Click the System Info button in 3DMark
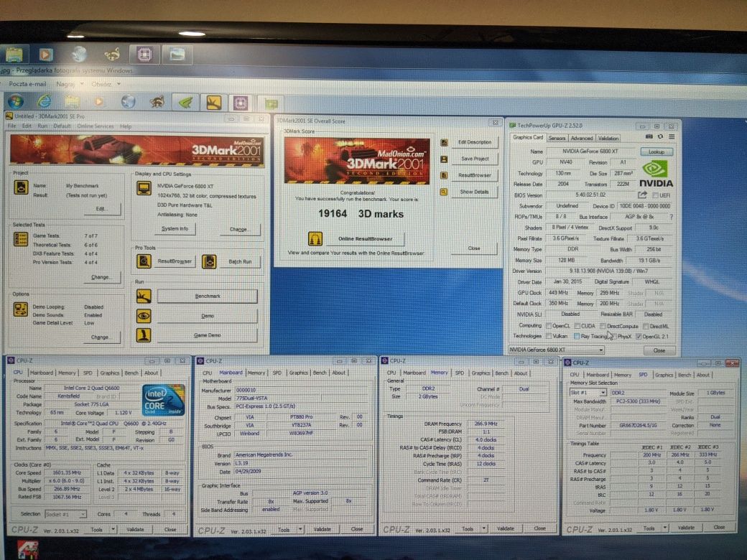The image size is (747, 560). [x=175, y=228]
